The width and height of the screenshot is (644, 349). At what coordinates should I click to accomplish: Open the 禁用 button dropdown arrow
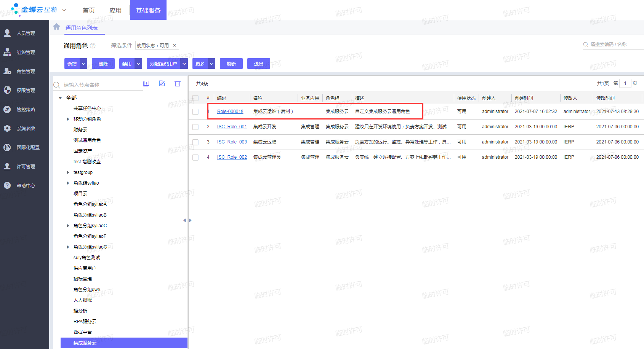139,64
